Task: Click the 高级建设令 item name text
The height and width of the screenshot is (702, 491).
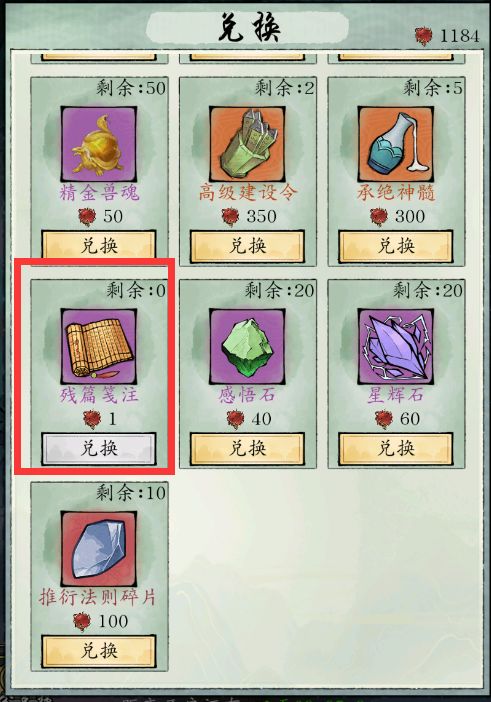Action: coord(248,193)
